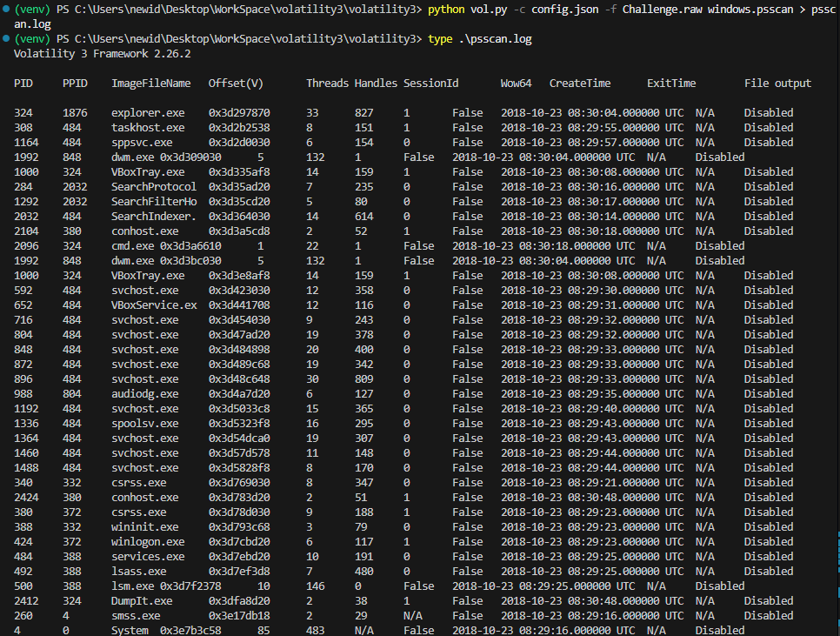Click the offset value '0x3e7b3c58' for System

190,631
